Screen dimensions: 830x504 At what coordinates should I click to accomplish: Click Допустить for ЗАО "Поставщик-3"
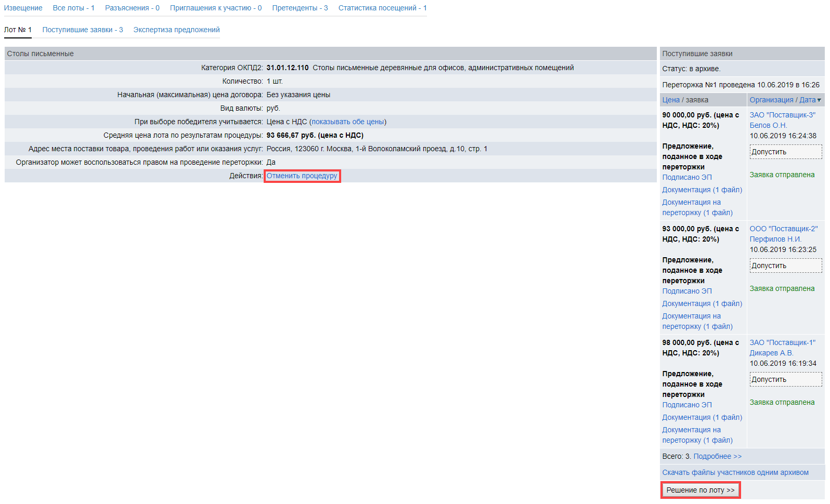pos(785,152)
